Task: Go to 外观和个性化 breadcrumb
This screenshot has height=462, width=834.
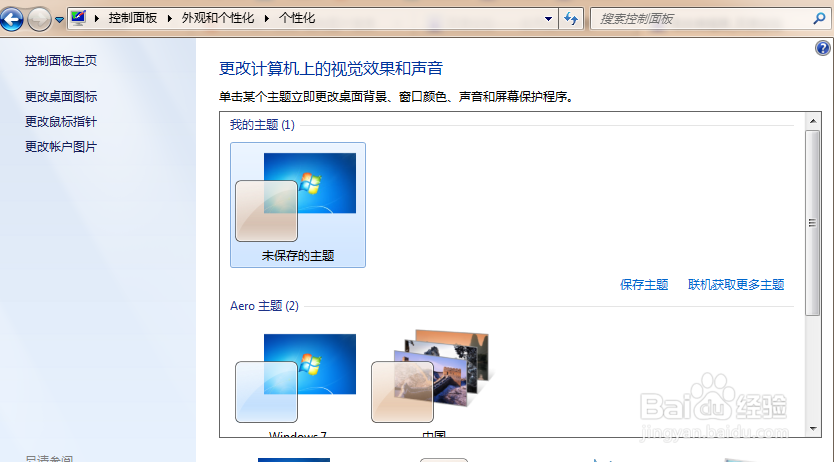Action: (218, 18)
